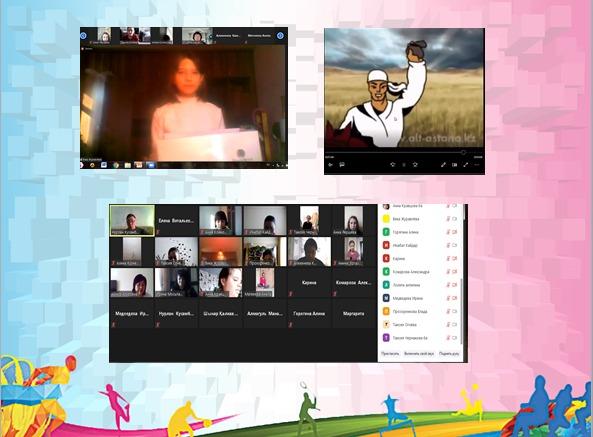The image size is (593, 437).
Task: Click the left arrow in the Zoom thumbnail strip
Action: pyautogui.click(x=84, y=36)
